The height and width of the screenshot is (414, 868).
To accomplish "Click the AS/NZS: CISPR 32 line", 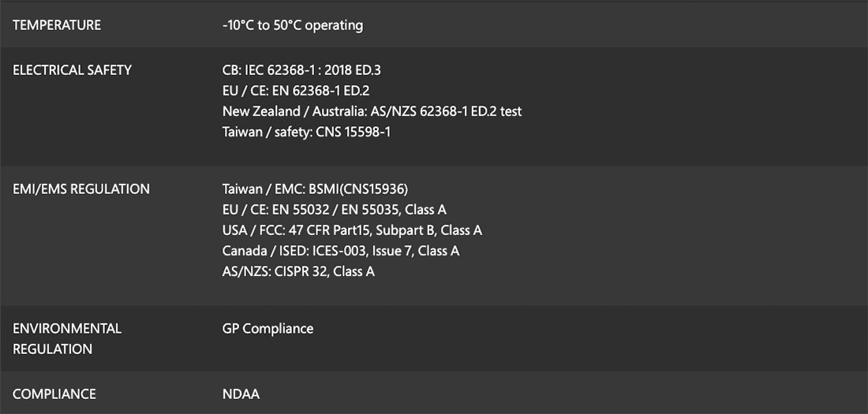I will 298,271.
